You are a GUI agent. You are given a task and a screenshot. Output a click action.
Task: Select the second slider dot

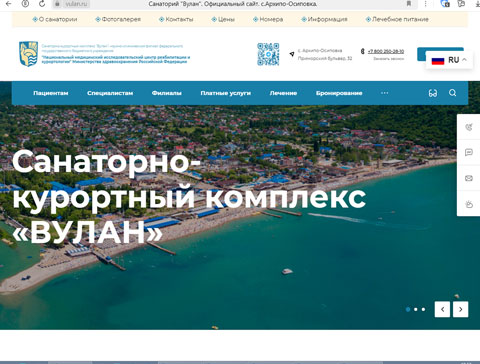(416, 309)
